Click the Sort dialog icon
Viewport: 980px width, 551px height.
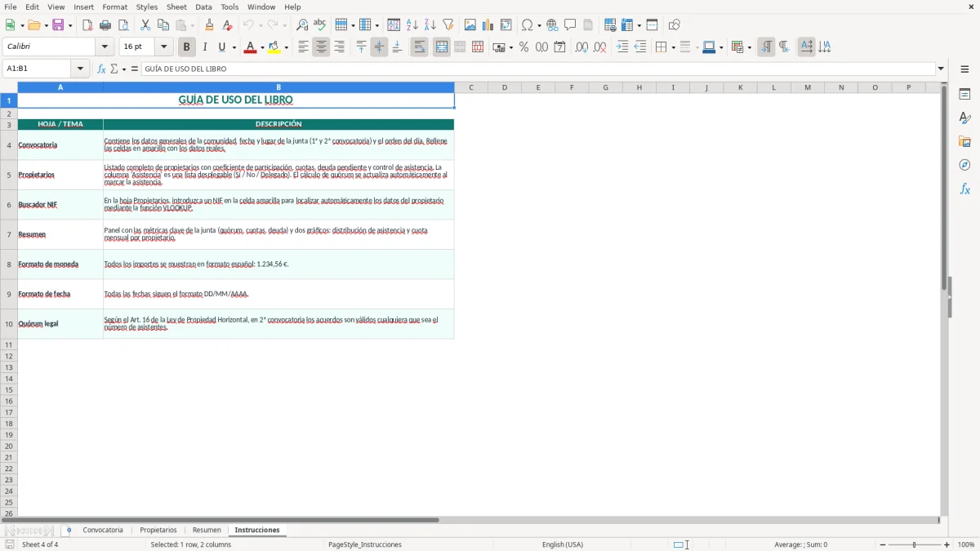point(394,25)
